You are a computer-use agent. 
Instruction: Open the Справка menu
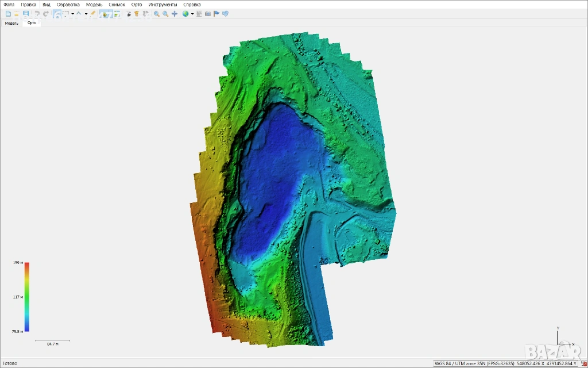tap(192, 4)
